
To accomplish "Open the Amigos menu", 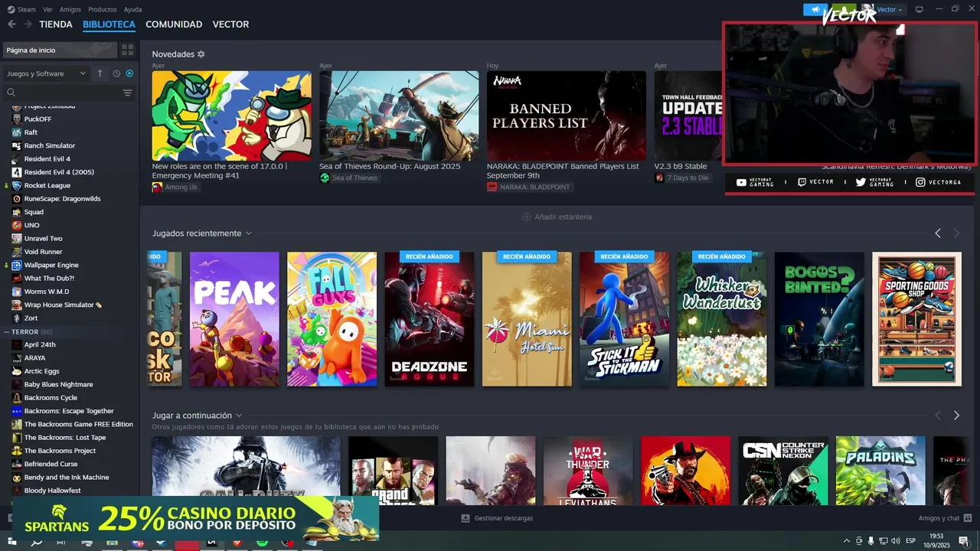I will coord(70,9).
